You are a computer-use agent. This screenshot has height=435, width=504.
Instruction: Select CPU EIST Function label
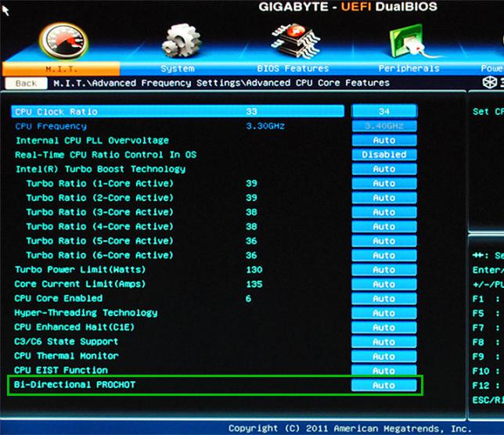[x=61, y=370]
